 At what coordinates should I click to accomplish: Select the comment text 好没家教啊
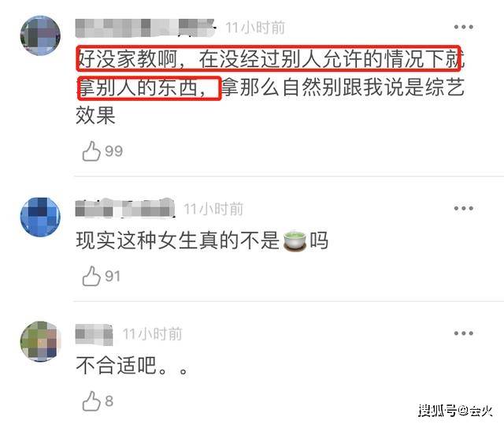point(127,59)
